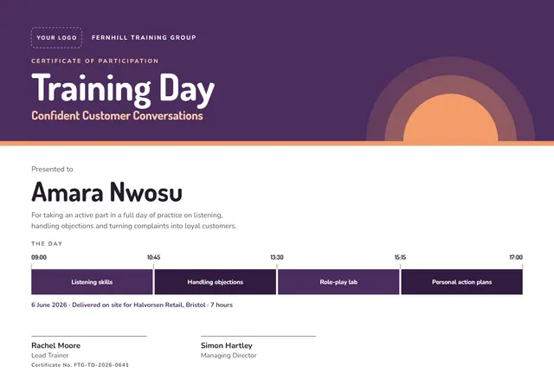Select the Role-play lab session block
The width and height of the screenshot is (554, 392).
click(338, 282)
